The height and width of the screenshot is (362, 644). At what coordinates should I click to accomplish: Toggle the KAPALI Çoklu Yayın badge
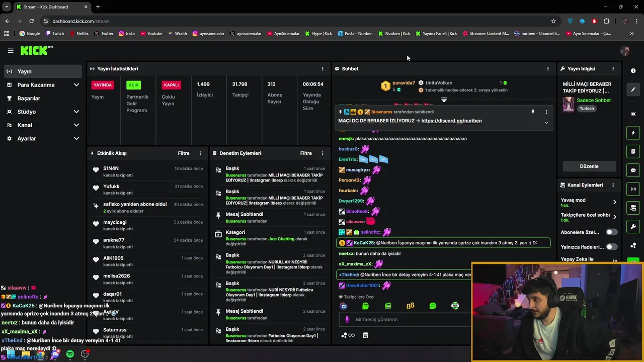pos(171,85)
